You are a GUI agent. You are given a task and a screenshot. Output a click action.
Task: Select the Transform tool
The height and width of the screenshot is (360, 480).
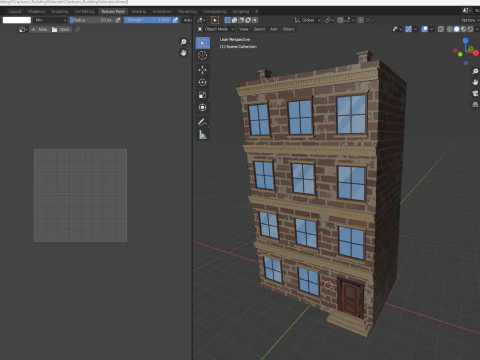tap(202, 107)
